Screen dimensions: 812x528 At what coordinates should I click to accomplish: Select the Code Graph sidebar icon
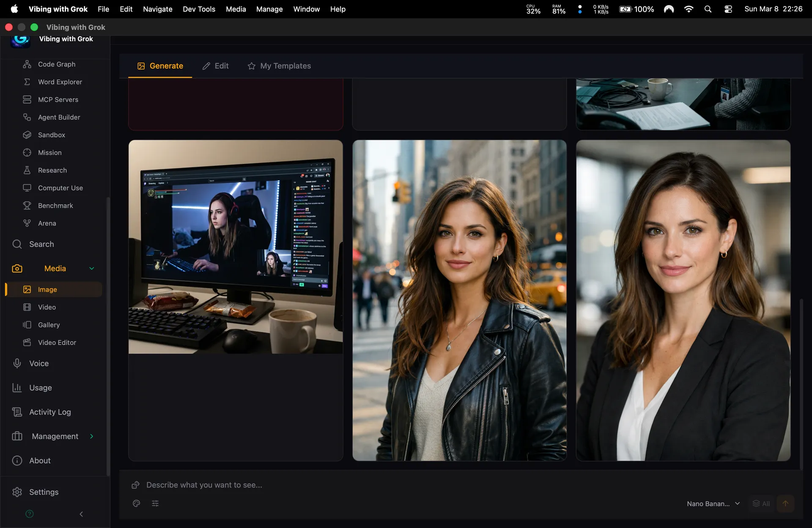coord(27,64)
